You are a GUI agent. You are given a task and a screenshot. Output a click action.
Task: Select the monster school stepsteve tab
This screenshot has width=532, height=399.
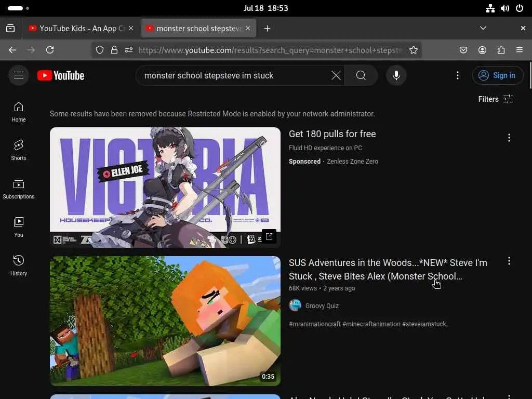198,29
